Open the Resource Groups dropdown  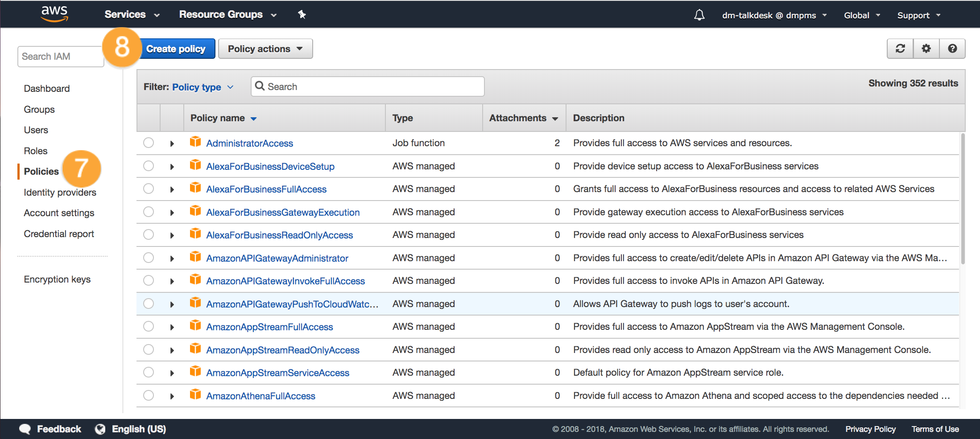point(228,15)
